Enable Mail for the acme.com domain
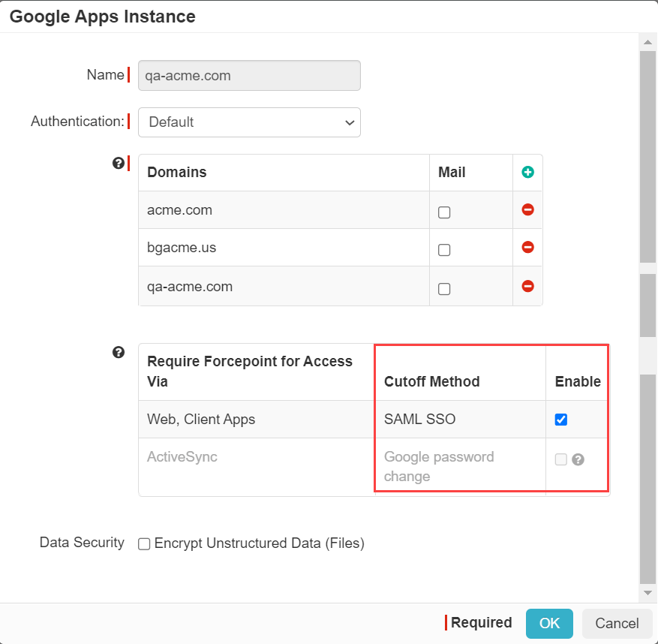 pos(444,212)
